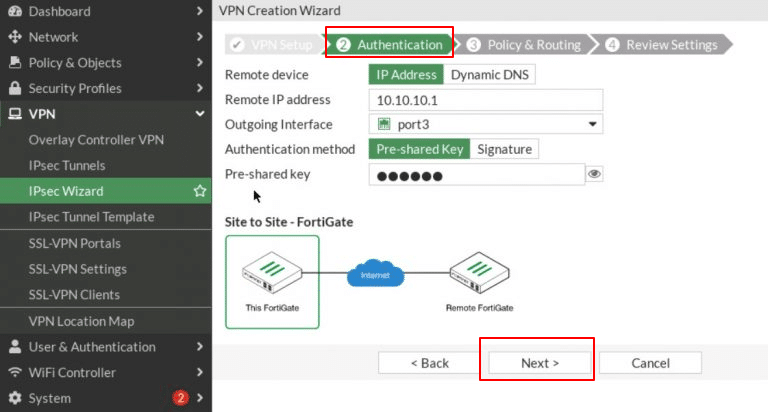Jump to Policy & Routing step

click(525, 45)
